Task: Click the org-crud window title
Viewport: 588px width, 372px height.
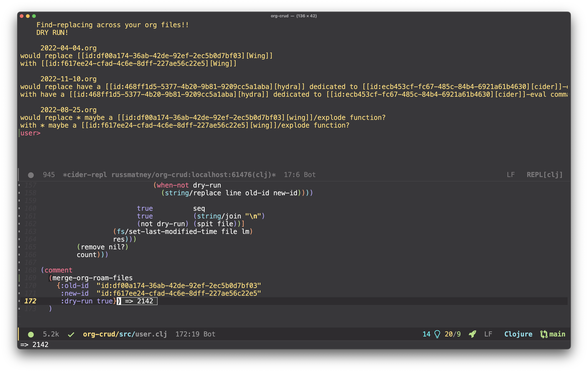Action: point(294,16)
